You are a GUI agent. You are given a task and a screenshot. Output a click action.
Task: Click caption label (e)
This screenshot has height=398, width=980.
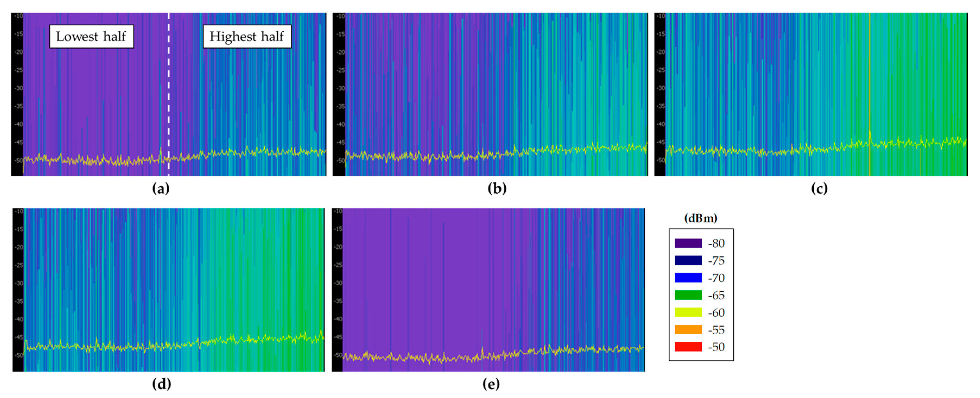(x=491, y=384)
